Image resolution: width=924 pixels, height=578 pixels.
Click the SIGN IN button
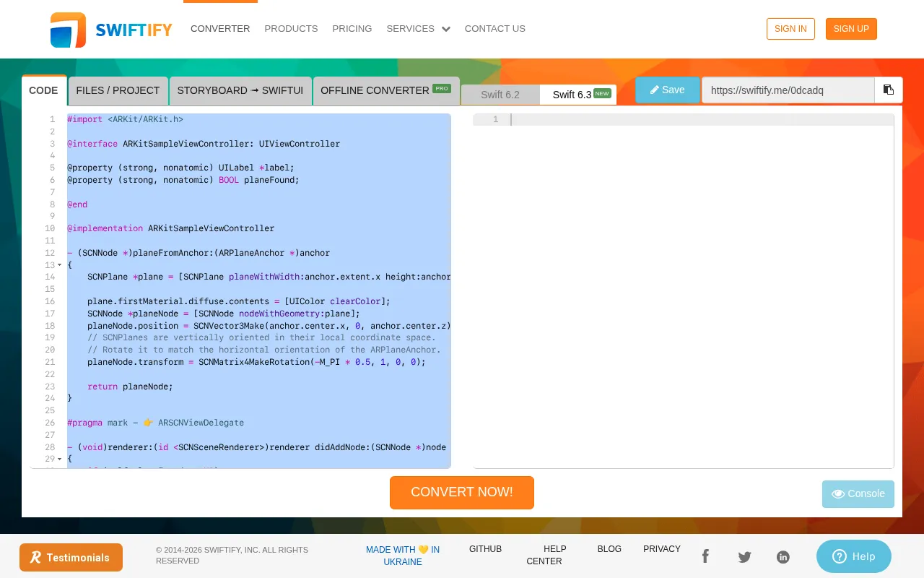click(x=790, y=29)
